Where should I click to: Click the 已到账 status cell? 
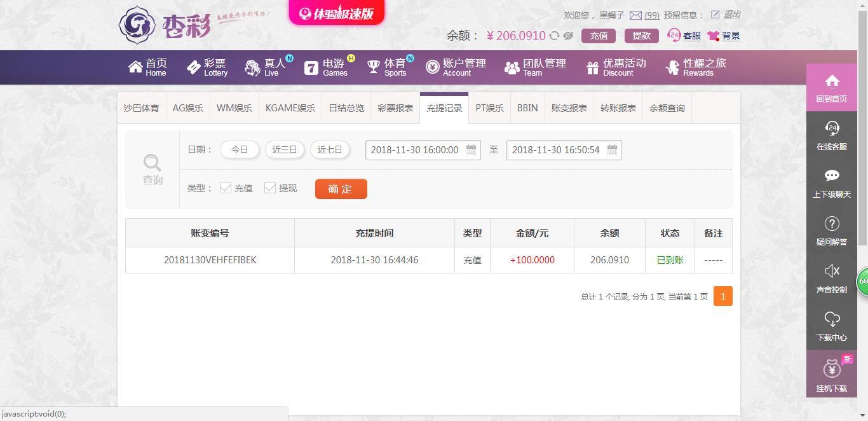point(670,260)
